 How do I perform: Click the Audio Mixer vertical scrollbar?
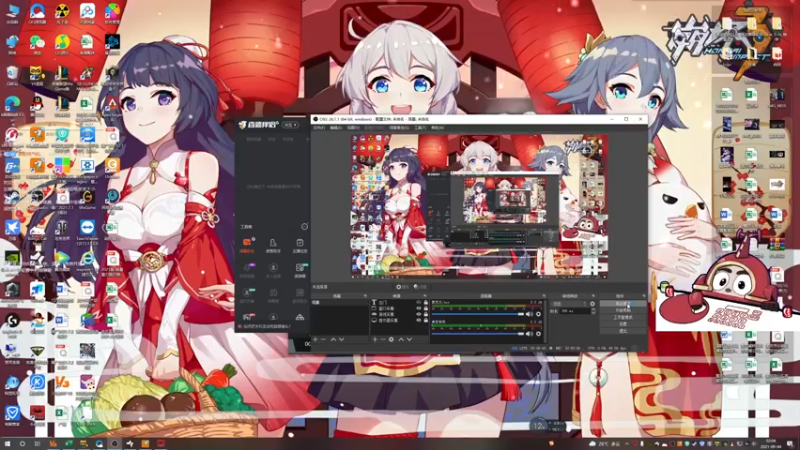[546, 321]
